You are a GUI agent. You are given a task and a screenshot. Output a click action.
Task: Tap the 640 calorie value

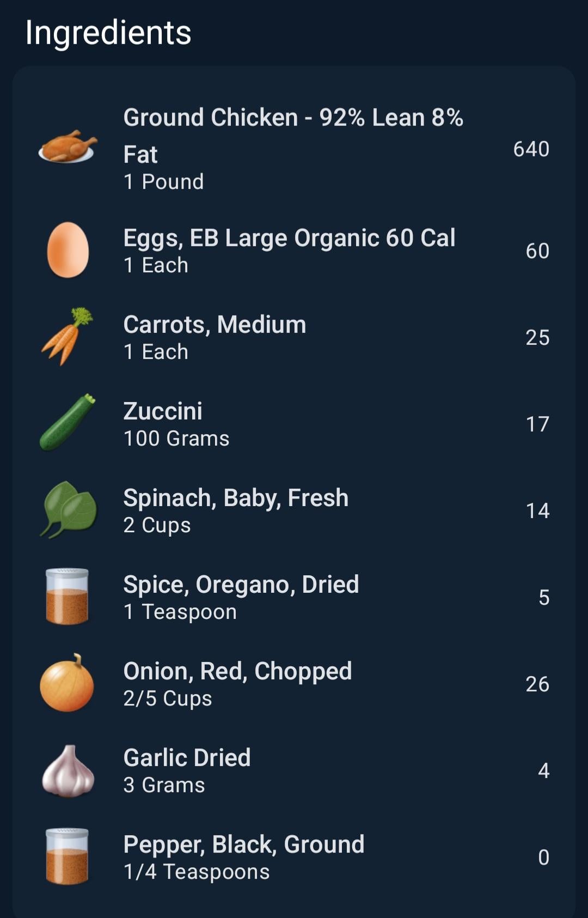pyautogui.click(x=531, y=149)
